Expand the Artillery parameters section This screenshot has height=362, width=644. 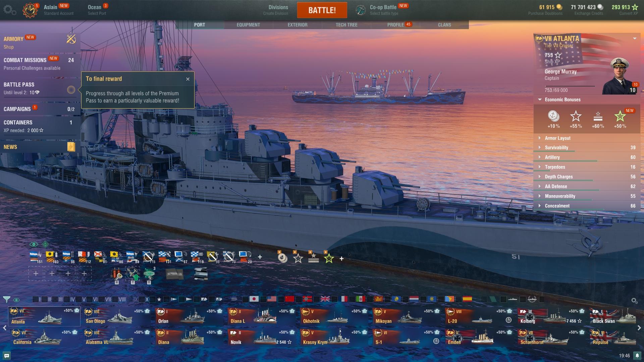(x=552, y=157)
